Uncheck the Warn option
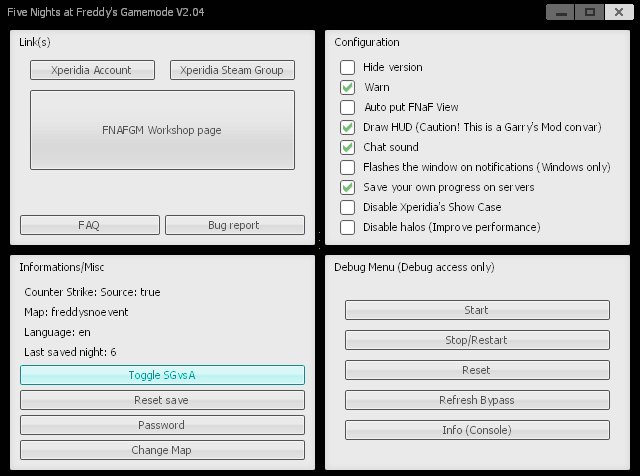Viewport: 640px width, 476px height. click(347, 87)
